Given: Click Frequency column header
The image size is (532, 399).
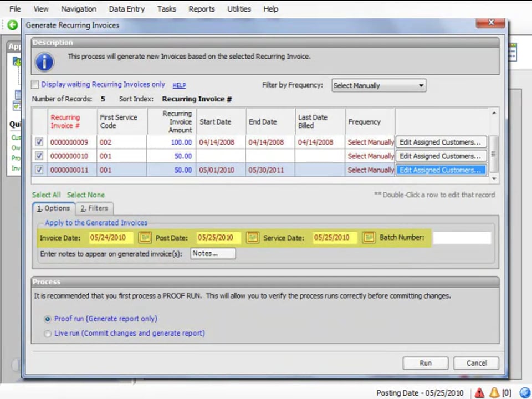Looking at the screenshot, I should coord(370,121).
